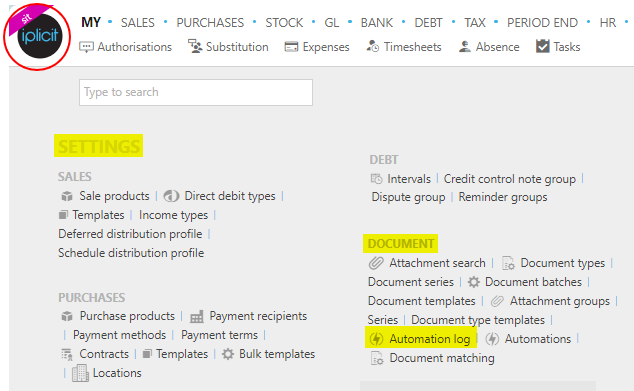Click the Tasks checkmark icon
This screenshot has height=391, width=634.
click(x=543, y=46)
